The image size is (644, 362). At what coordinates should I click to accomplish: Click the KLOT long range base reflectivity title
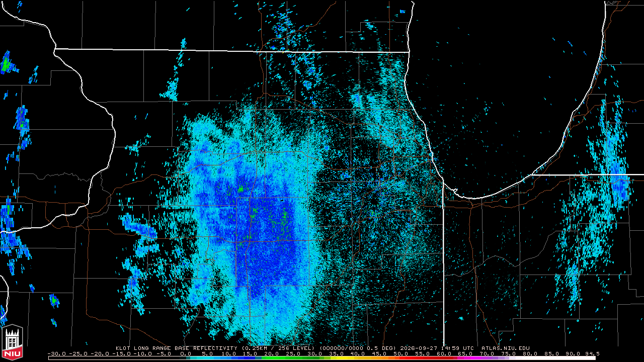pos(177,348)
